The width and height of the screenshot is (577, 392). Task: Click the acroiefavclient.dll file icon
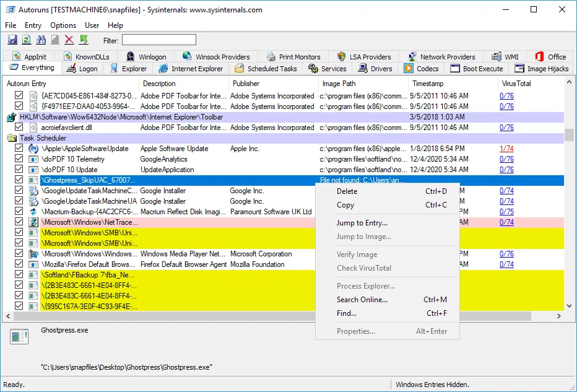33,128
